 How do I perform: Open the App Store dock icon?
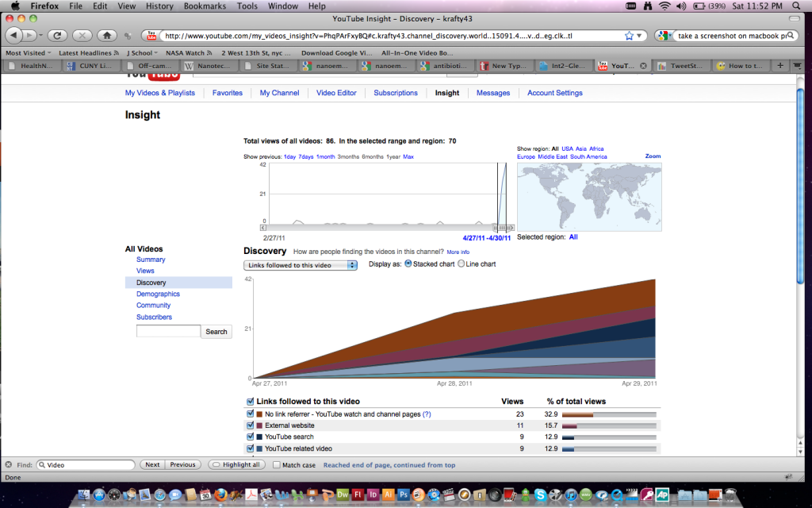pyautogui.click(x=99, y=495)
